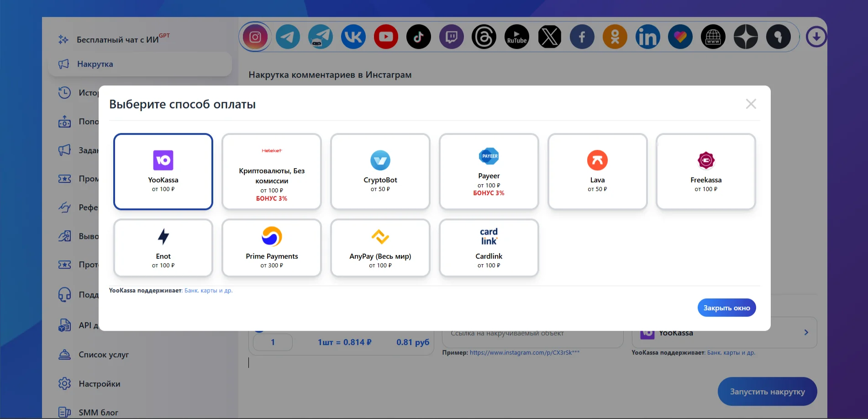Pick the YouTube icon
Viewport: 868px width, 419px height.
pyautogui.click(x=386, y=37)
